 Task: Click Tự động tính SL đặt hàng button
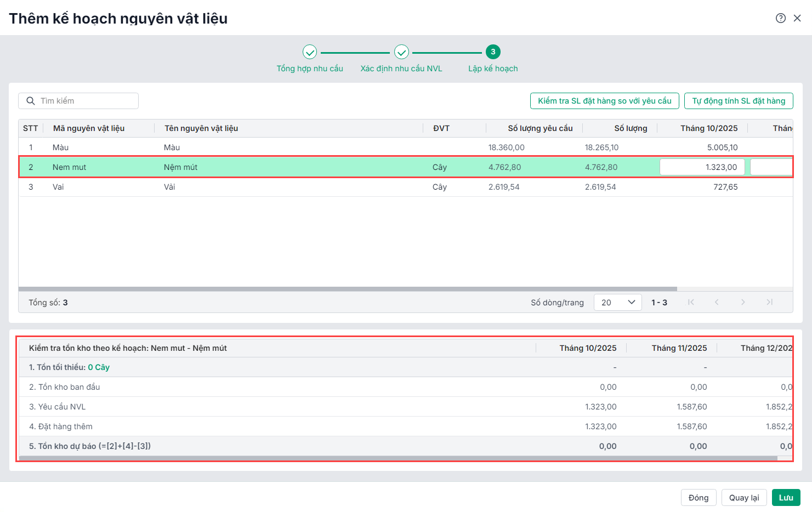738,101
